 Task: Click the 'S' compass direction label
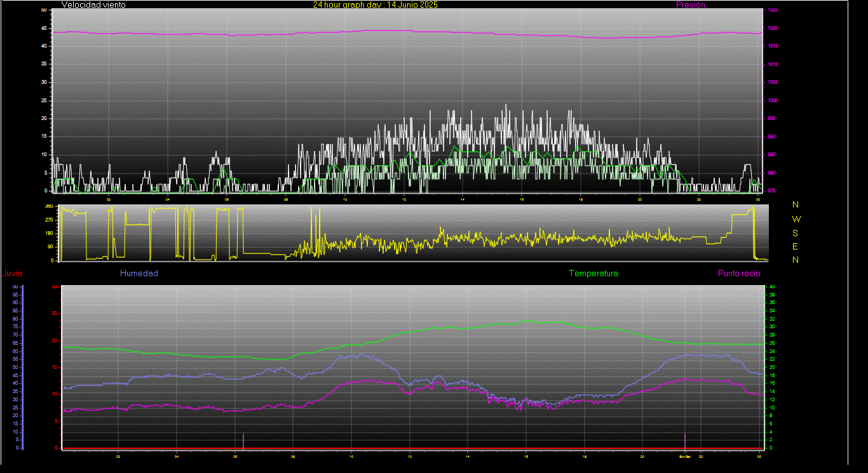796,232
